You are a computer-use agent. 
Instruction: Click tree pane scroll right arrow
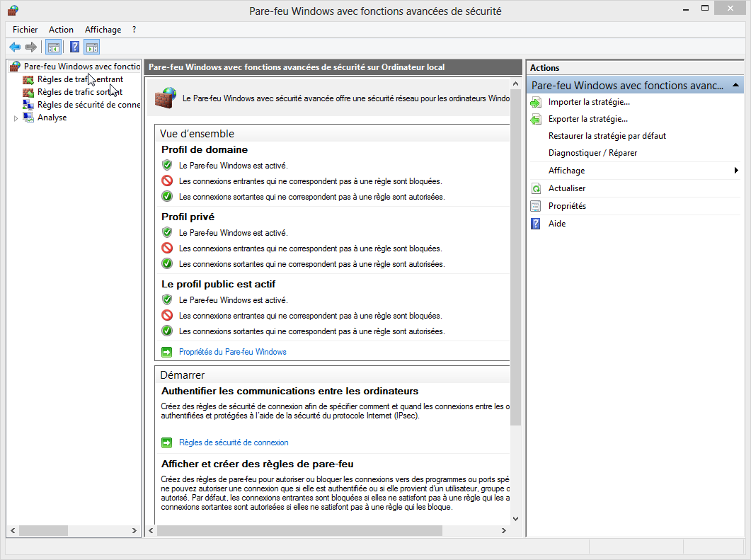coord(134,531)
